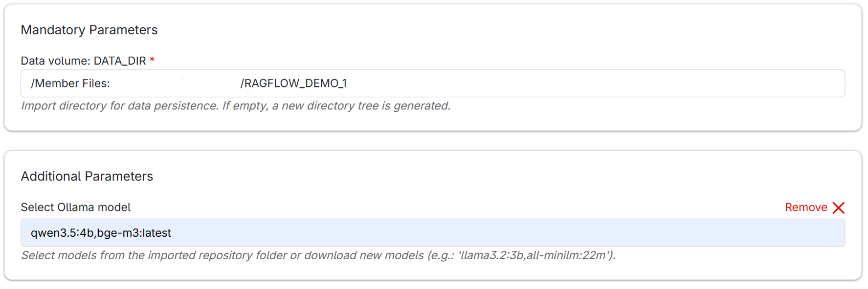Click the red X remove icon

pos(839,207)
